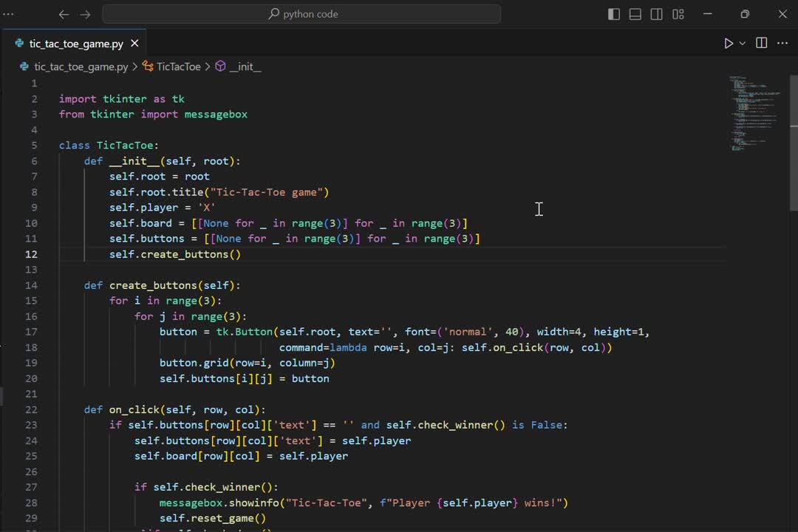
Task: Go back with the left arrow
Action: [64, 14]
